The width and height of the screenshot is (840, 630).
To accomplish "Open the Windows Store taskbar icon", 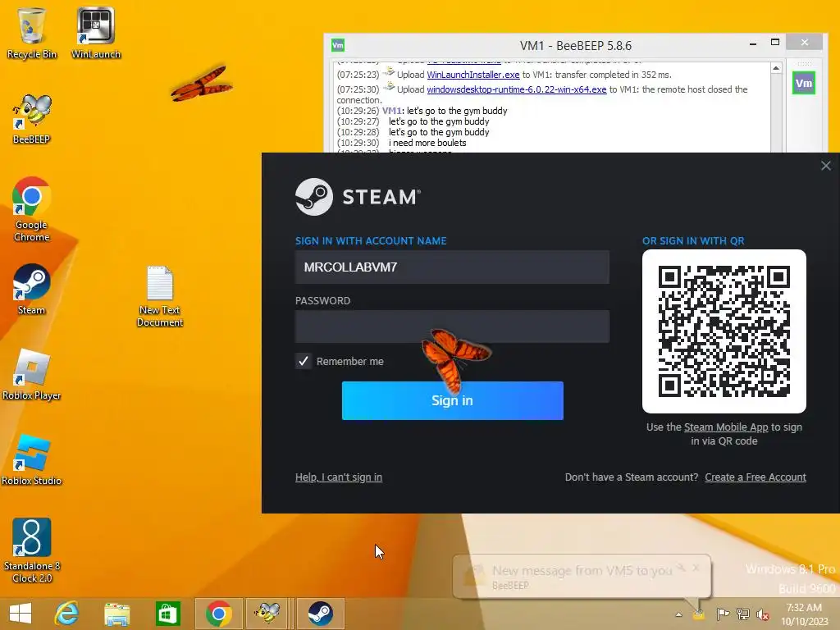I will [167, 614].
